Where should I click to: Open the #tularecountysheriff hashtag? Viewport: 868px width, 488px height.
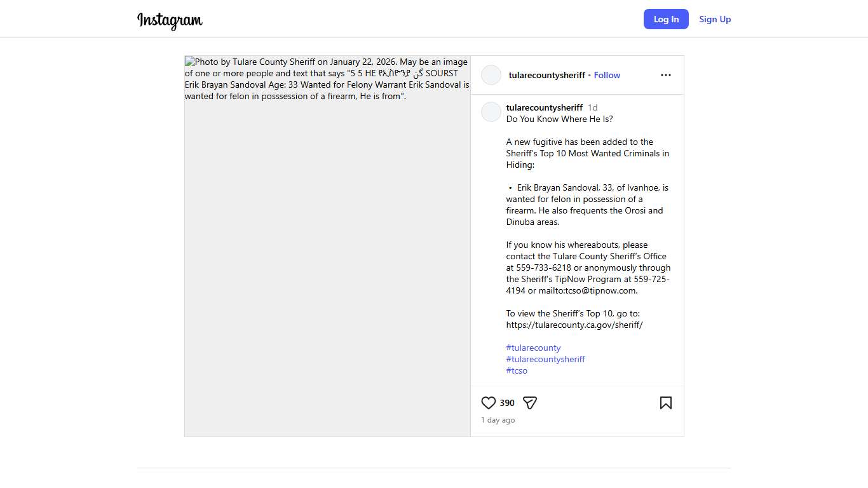click(545, 359)
